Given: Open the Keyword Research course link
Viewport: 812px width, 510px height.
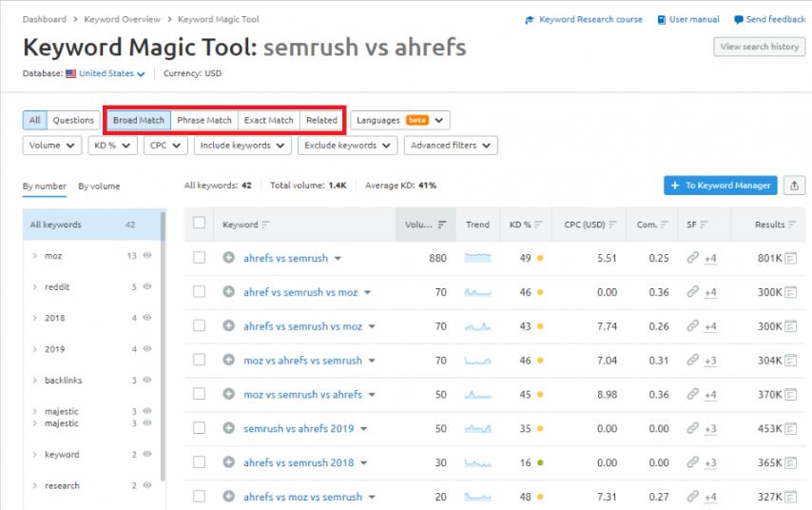Looking at the screenshot, I should (x=590, y=19).
